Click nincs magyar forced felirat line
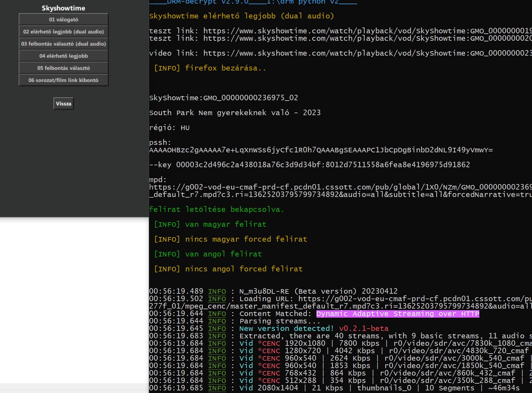This screenshot has width=532, height=393. pyautogui.click(x=230, y=239)
